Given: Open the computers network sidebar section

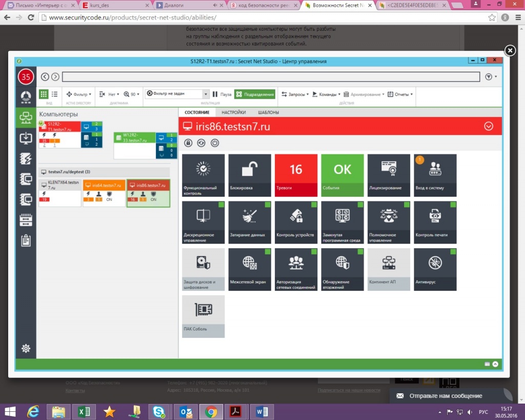Looking at the screenshot, I should [26, 117].
